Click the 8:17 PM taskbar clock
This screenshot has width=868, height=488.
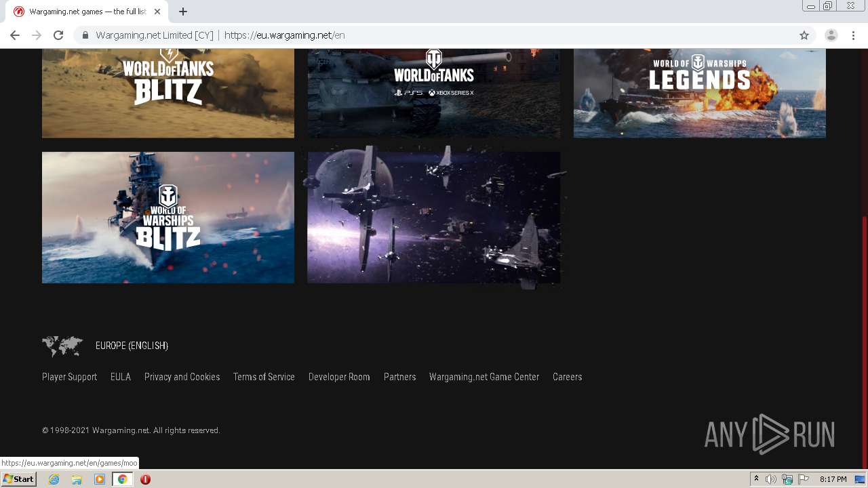coord(833,479)
